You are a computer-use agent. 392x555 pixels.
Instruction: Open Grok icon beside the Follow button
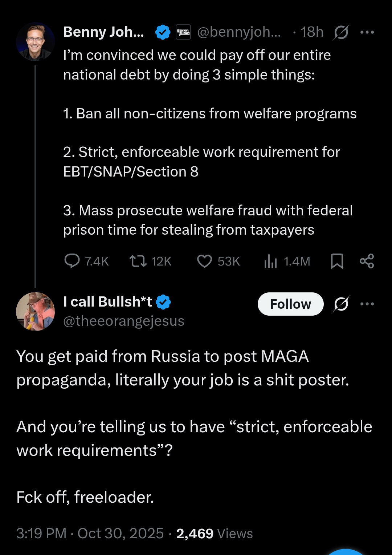341,304
